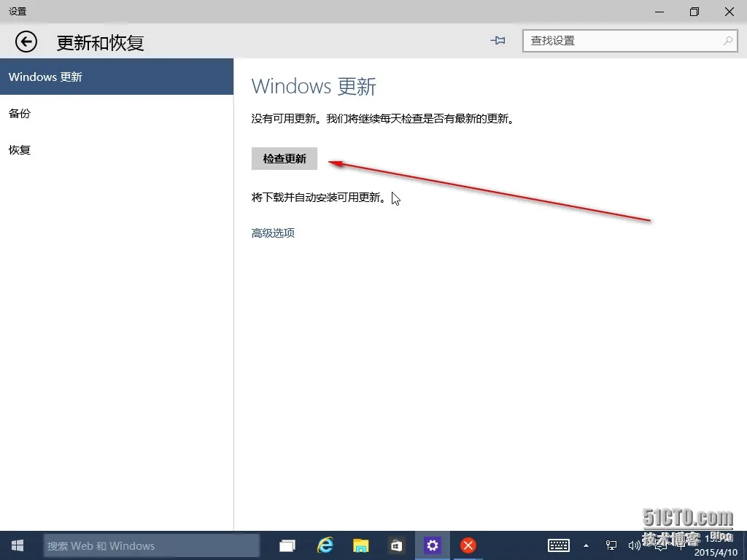Click the 更新和恢复 page title
This screenshot has width=747, height=560.
coord(101,43)
